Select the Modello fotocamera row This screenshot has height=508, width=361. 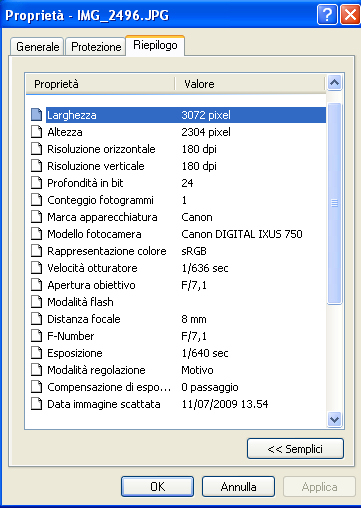point(178,234)
